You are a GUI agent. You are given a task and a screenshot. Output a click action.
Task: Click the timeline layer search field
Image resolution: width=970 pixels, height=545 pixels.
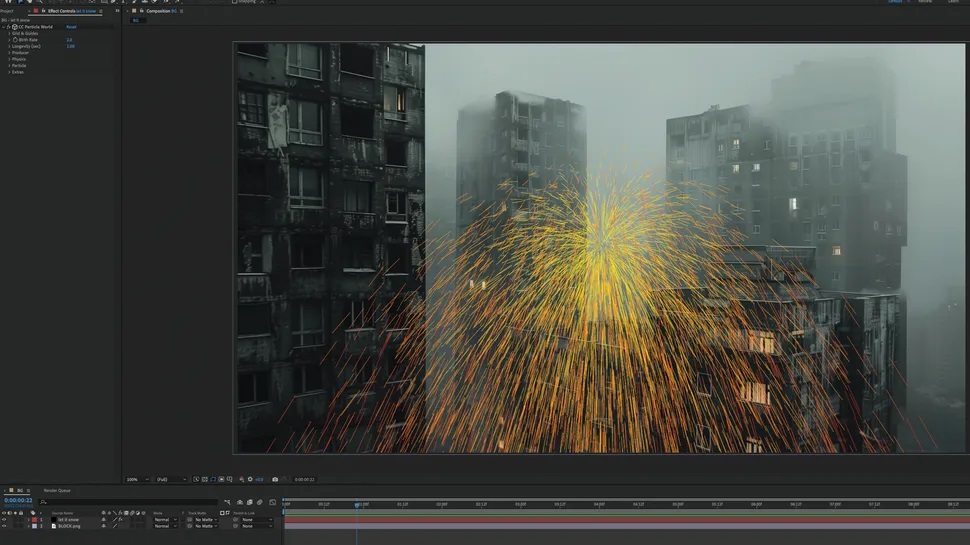[x=127, y=502]
